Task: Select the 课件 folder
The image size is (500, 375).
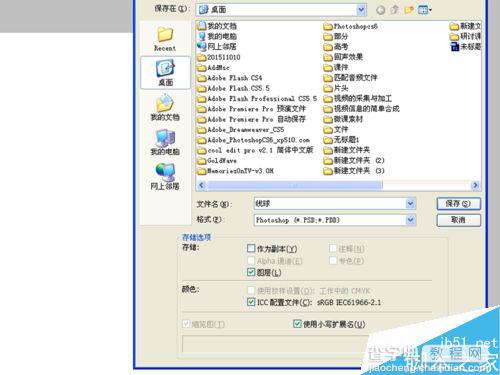Action: coord(336,67)
